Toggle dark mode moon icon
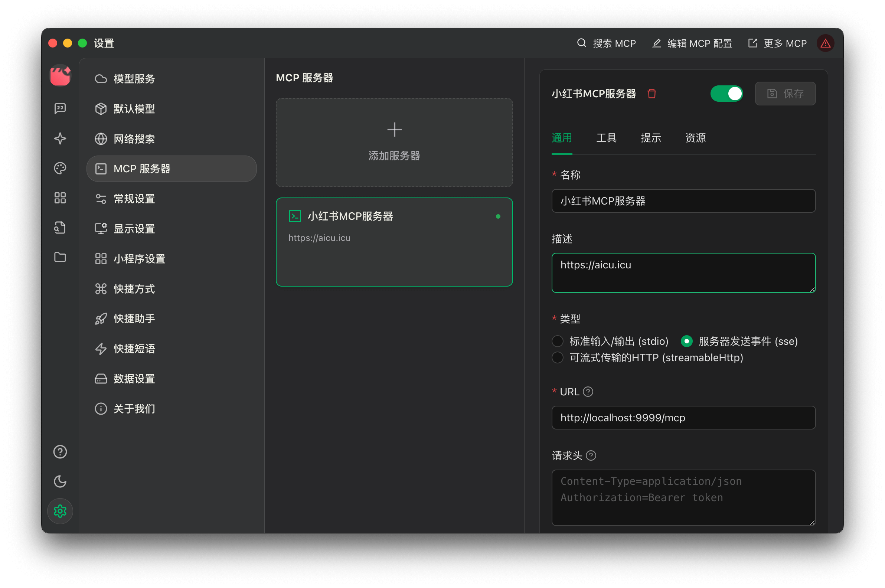The height and width of the screenshot is (588, 885). click(x=60, y=481)
